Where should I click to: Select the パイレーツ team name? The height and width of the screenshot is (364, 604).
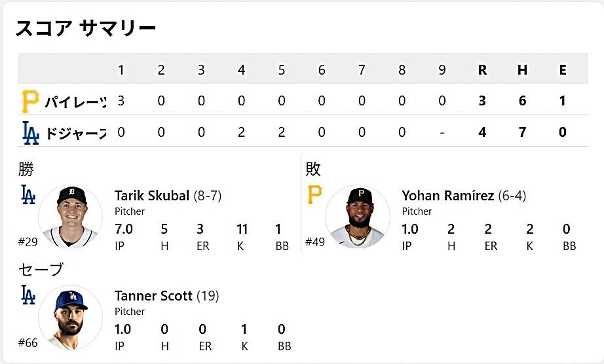(75, 101)
